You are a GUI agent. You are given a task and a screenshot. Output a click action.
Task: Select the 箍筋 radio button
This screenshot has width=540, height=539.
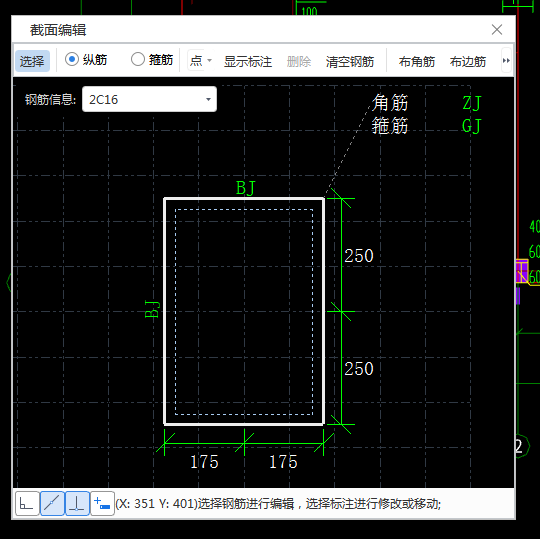pos(138,59)
